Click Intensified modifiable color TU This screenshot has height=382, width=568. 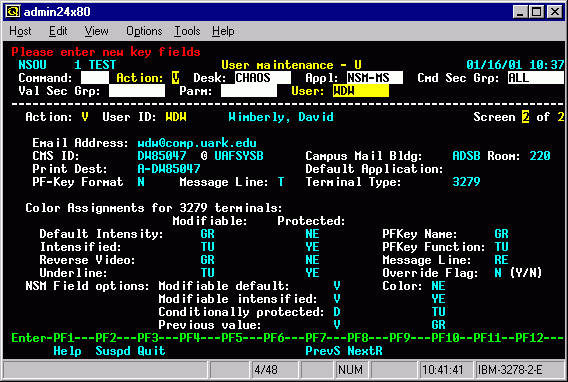(x=208, y=247)
